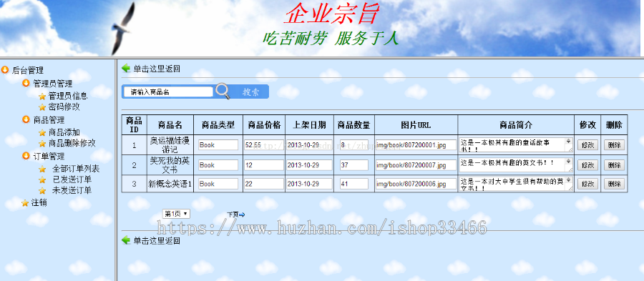Click quantity field showing 8
The image size is (644, 281).
354,145
